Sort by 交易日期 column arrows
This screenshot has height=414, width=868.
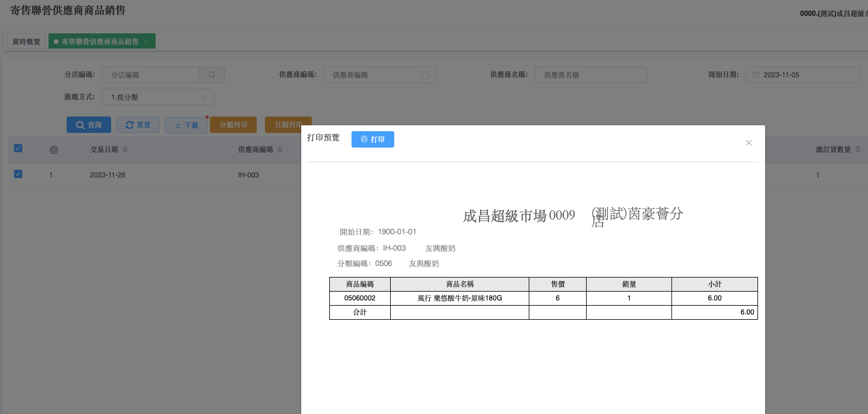point(125,150)
